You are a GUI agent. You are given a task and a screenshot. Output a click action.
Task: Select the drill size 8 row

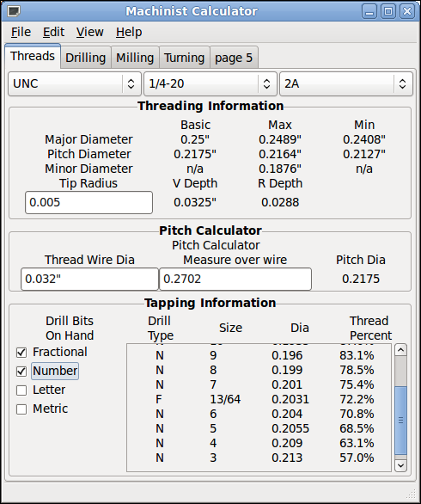click(x=259, y=370)
